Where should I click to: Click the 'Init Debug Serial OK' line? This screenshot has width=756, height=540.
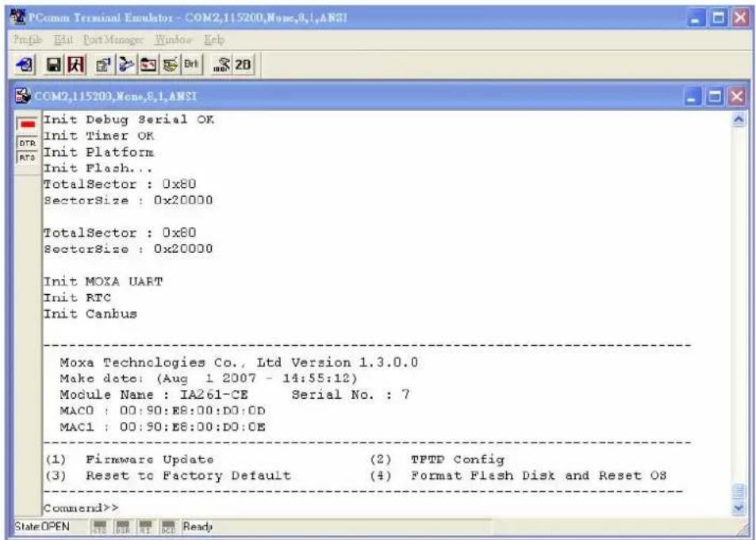[x=129, y=120]
